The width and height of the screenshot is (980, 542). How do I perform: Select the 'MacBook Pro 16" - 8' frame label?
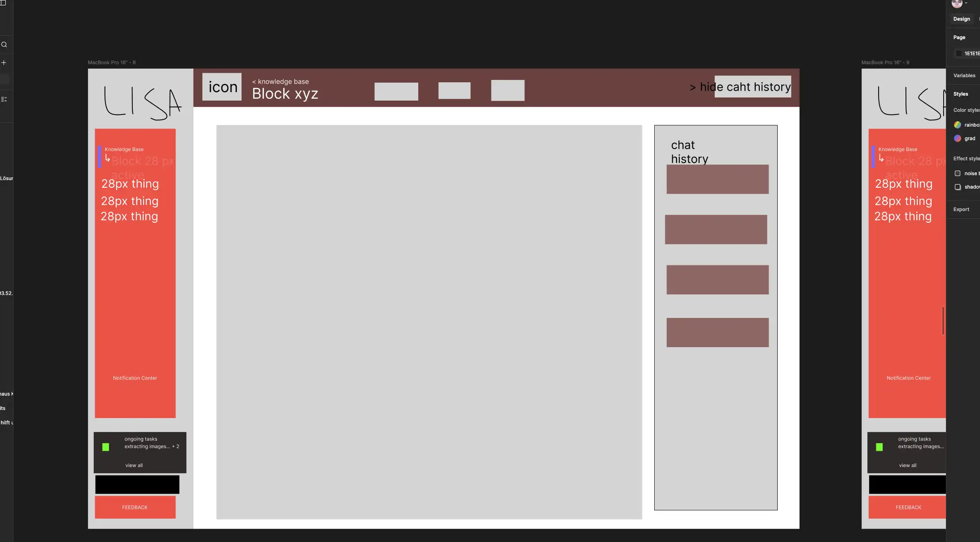tap(112, 62)
